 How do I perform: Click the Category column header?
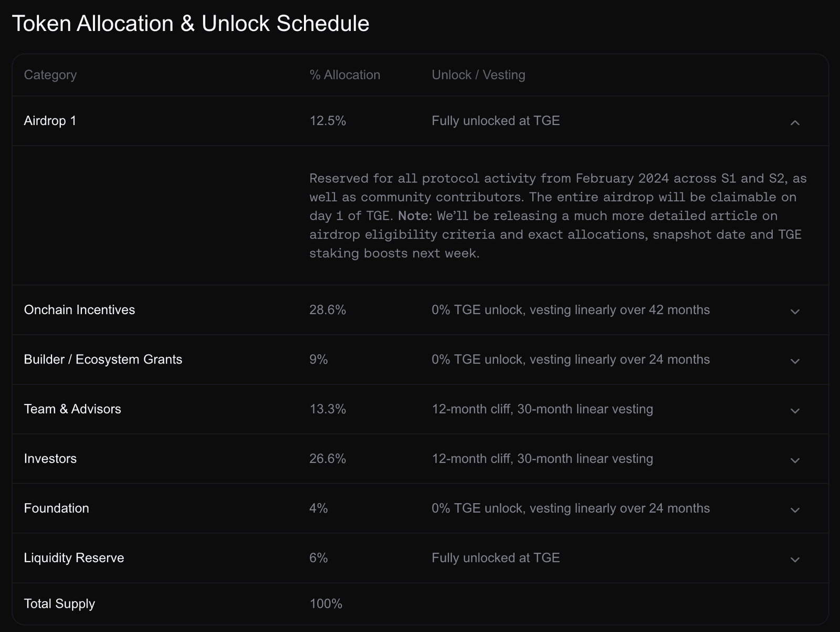(50, 75)
